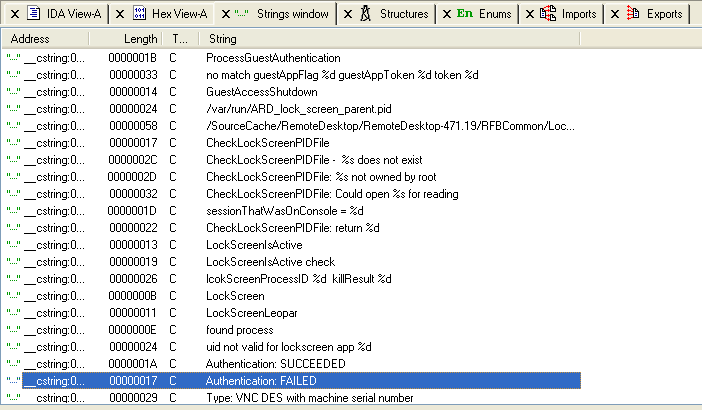Image resolution: width=702 pixels, height=410 pixels.
Task: Select the 'Authentication: SUCCEEDED' string
Action: [x=275, y=364]
